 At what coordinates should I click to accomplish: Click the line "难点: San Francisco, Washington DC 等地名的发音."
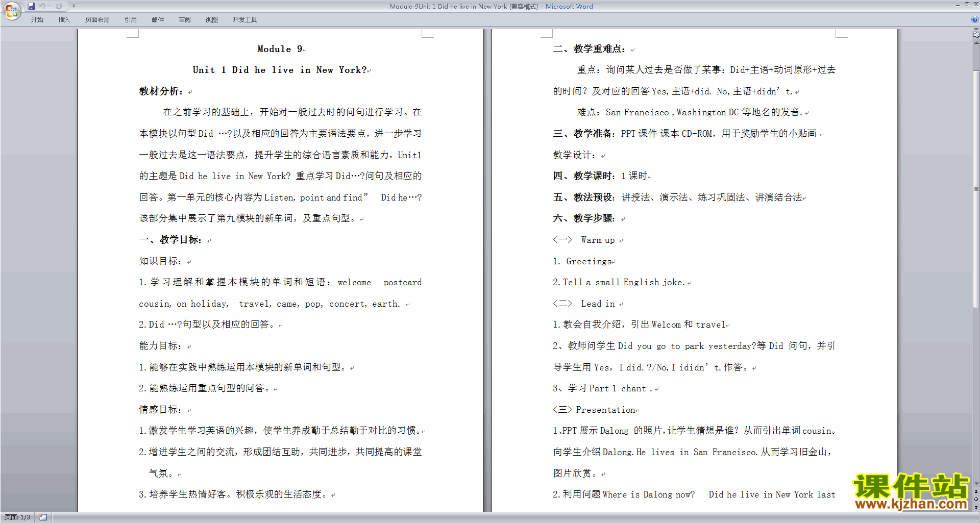690,112
